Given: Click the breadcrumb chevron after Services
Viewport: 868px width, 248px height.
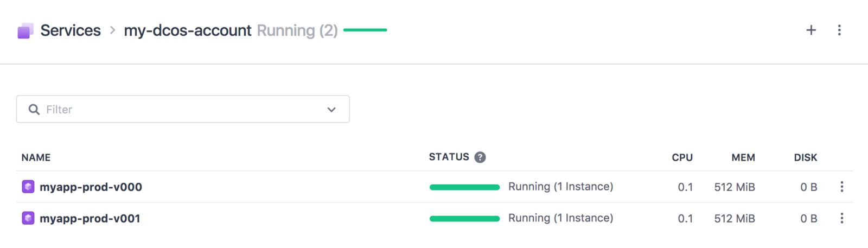Looking at the screenshot, I should point(112,30).
